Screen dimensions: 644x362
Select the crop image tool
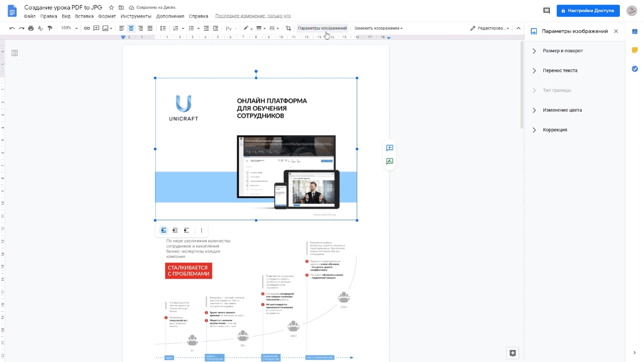pyautogui.click(x=288, y=28)
